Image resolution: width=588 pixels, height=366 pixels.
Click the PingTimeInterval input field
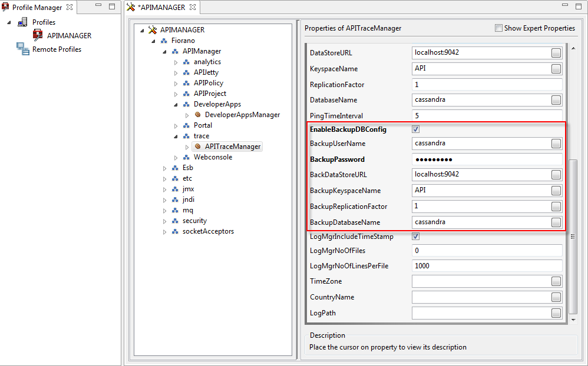coord(487,115)
